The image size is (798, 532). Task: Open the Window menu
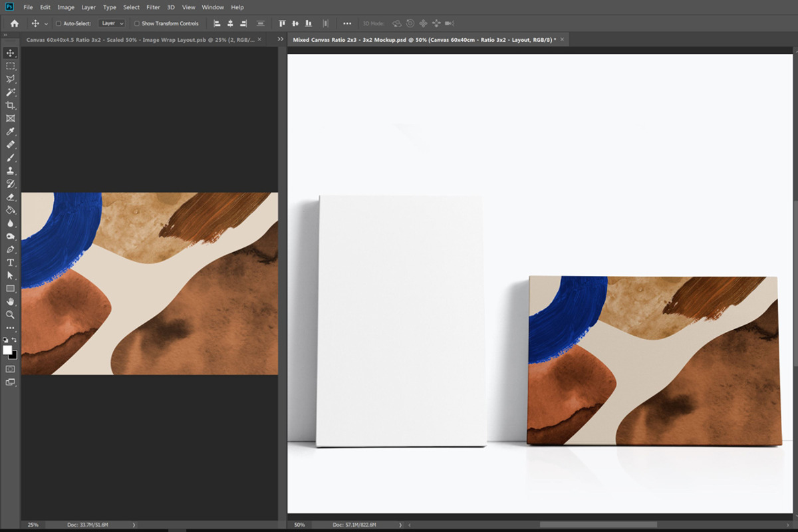213,7
